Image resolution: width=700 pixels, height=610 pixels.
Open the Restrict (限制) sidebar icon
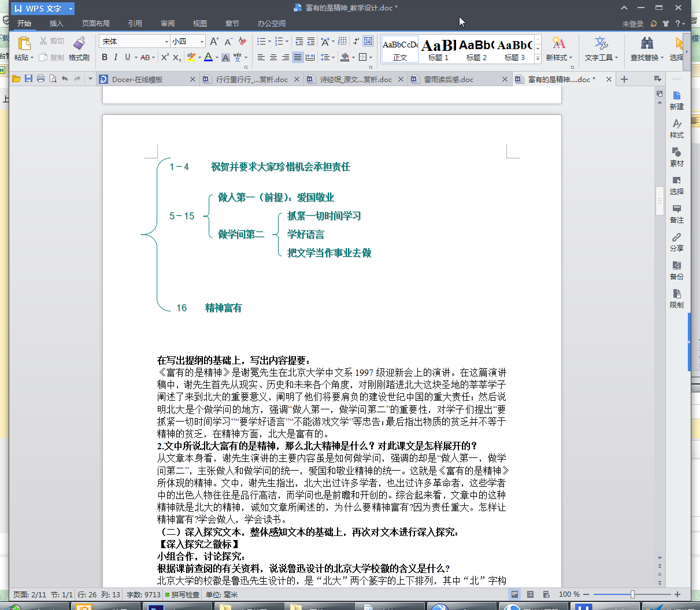(x=677, y=298)
